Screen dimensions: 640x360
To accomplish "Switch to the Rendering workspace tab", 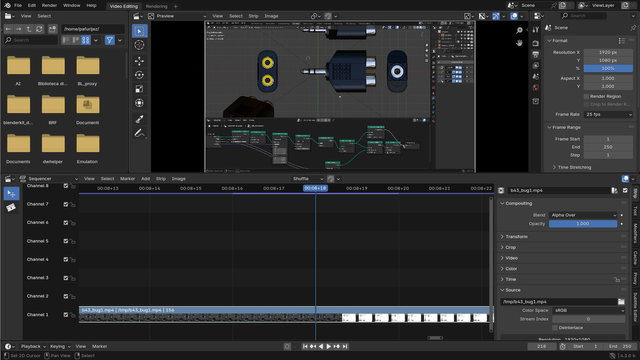I will click(x=157, y=6).
